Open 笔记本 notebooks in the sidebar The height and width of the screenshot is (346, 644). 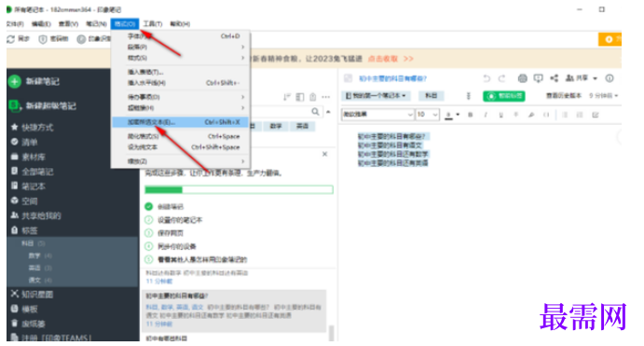pos(29,187)
